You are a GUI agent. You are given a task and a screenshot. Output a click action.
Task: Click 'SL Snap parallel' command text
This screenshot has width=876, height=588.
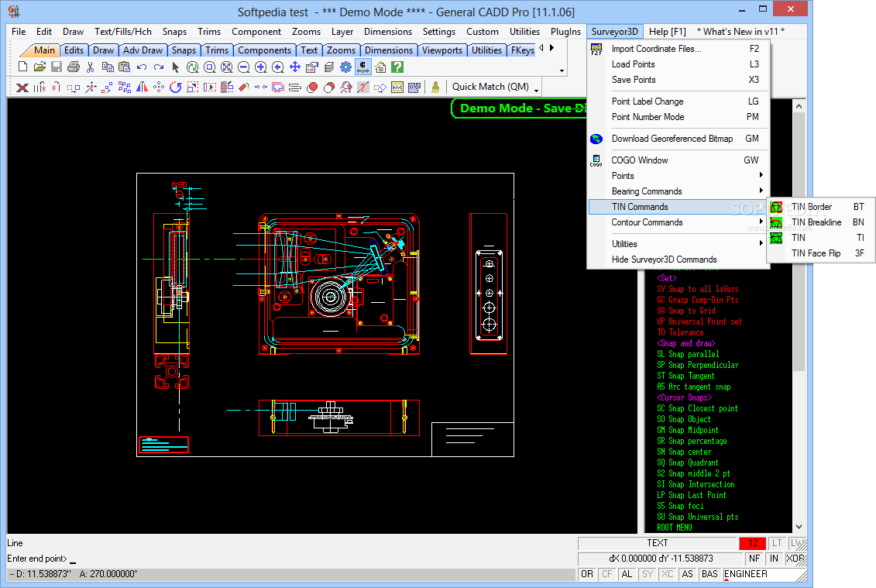point(688,354)
